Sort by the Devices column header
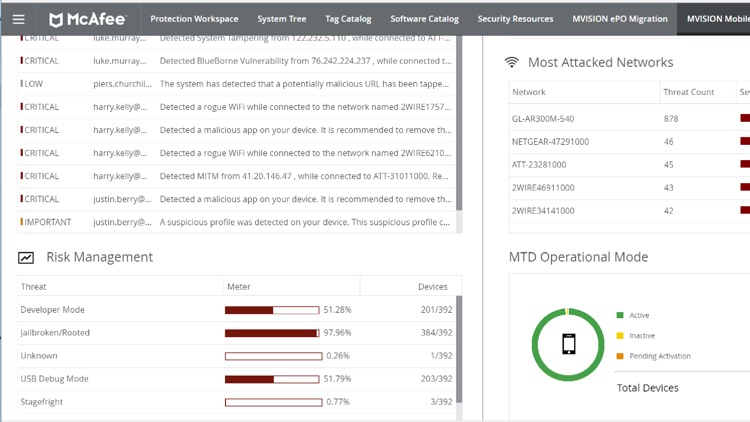 click(x=432, y=287)
